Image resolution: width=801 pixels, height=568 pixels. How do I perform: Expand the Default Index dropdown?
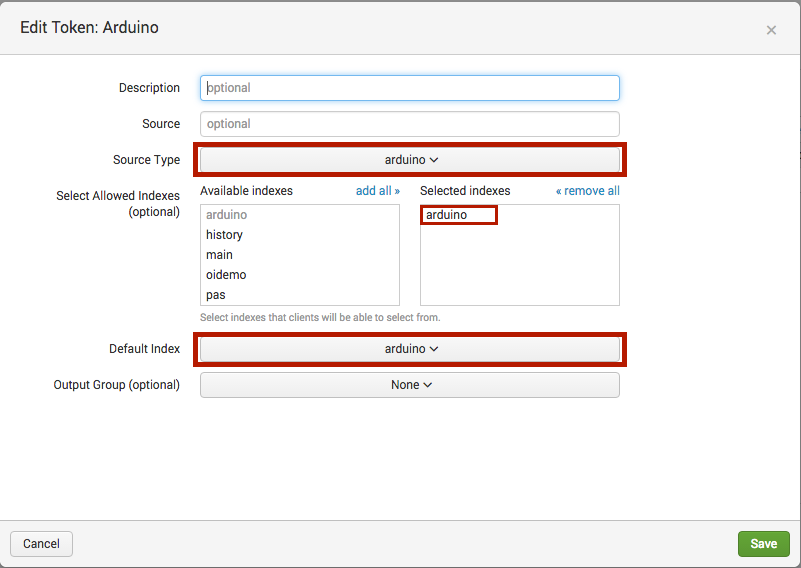tap(410, 349)
